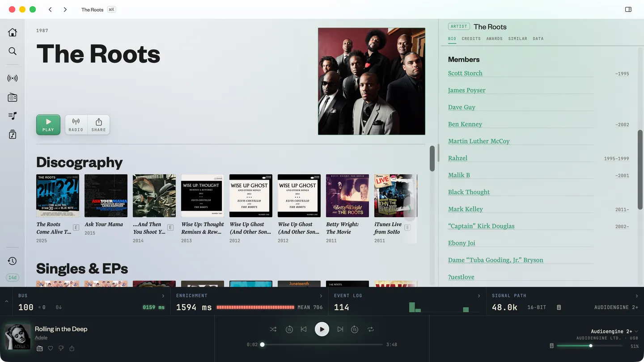Open Black Thought member link
Viewport: 644px width, 362px height.
(x=469, y=192)
